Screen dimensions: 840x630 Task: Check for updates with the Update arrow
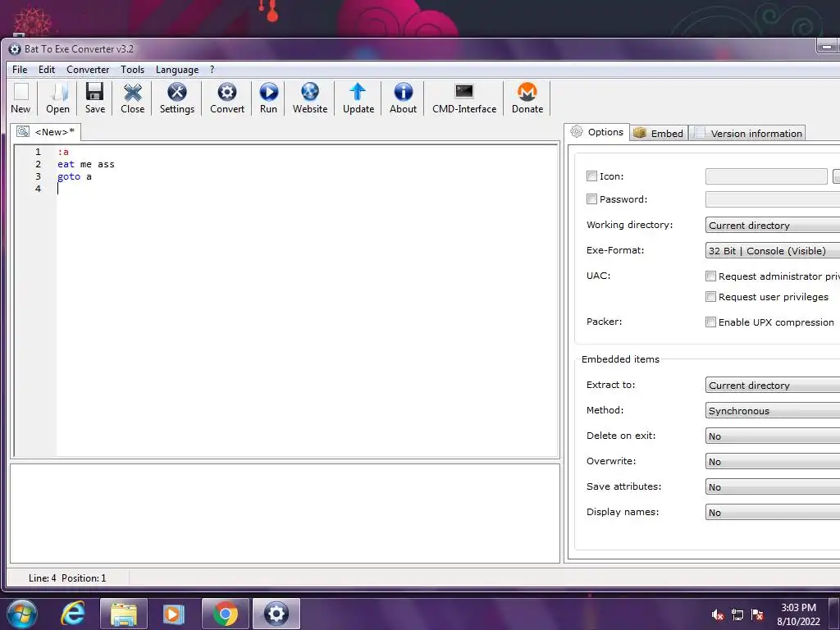tap(358, 98)
